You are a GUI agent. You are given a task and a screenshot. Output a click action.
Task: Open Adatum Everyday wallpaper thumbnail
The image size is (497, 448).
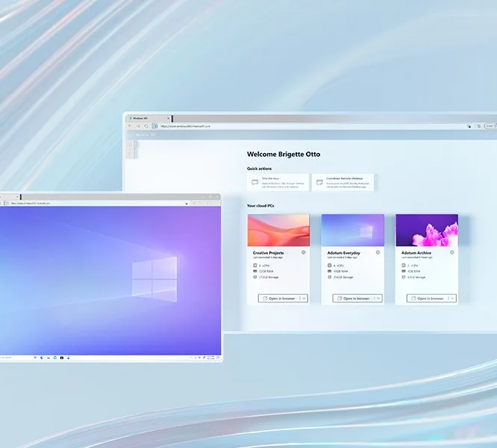pyautogui.click(x=353, y=230)
